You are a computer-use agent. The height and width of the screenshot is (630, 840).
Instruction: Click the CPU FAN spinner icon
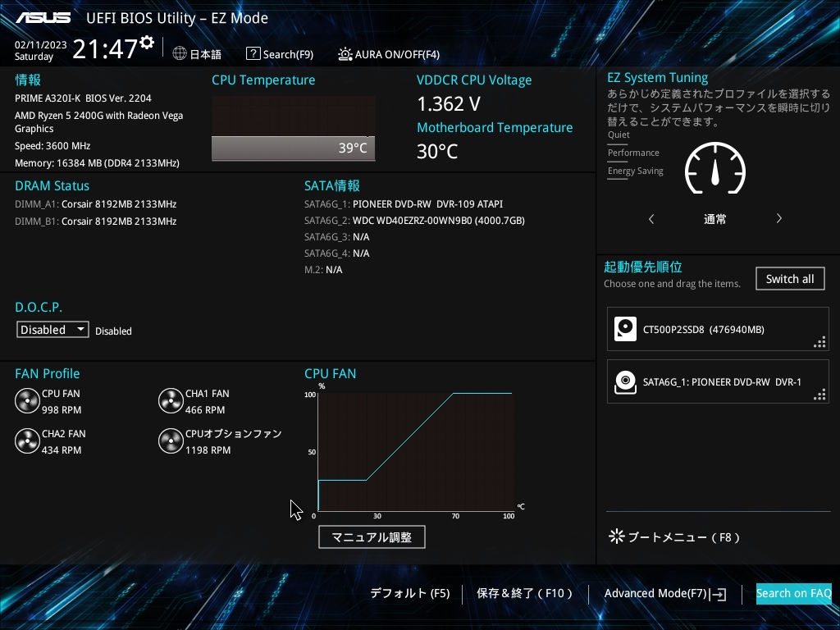point(27,401)
